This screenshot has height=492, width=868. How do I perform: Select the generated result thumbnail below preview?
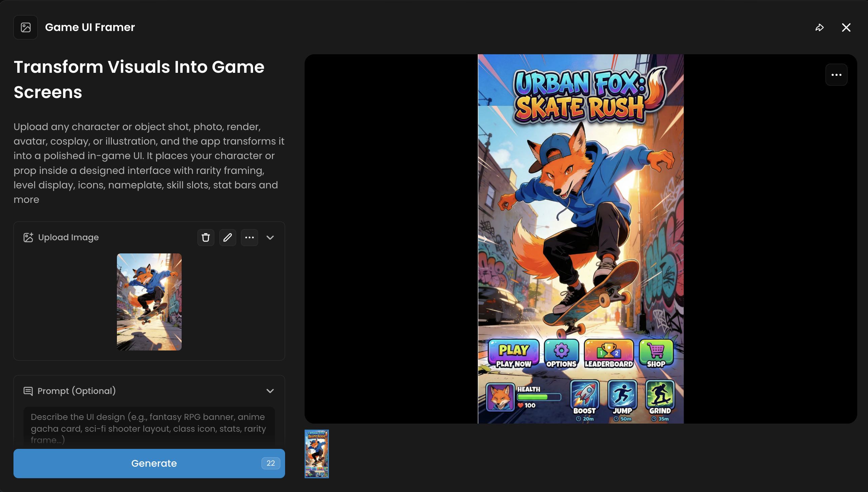pos(317,454)
